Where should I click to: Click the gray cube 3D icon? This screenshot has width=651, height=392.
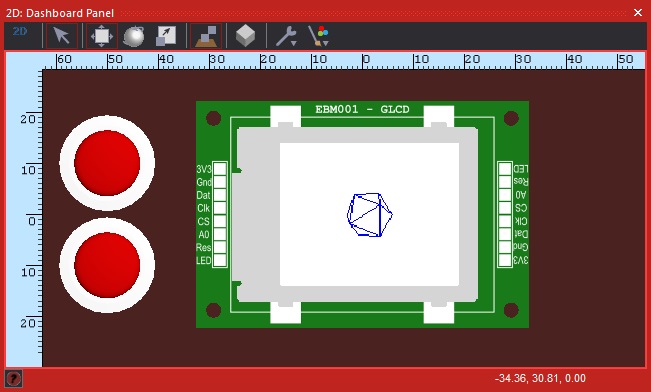point(245,36)
